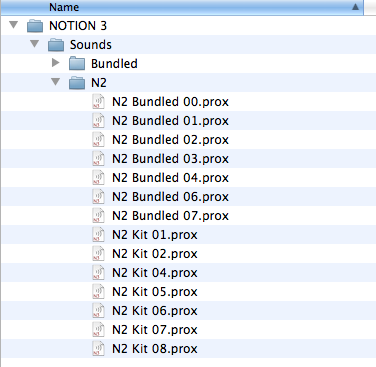Select the Sounds folder name
The height and width of the screenshot is (367, 376).
pyautogui.click(x=91, y=45)
